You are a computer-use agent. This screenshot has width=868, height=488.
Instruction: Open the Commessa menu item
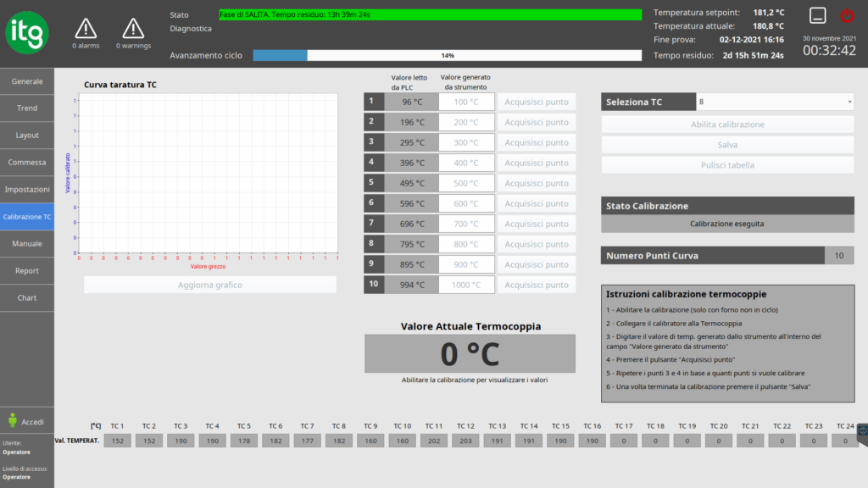tap(27, 162)
